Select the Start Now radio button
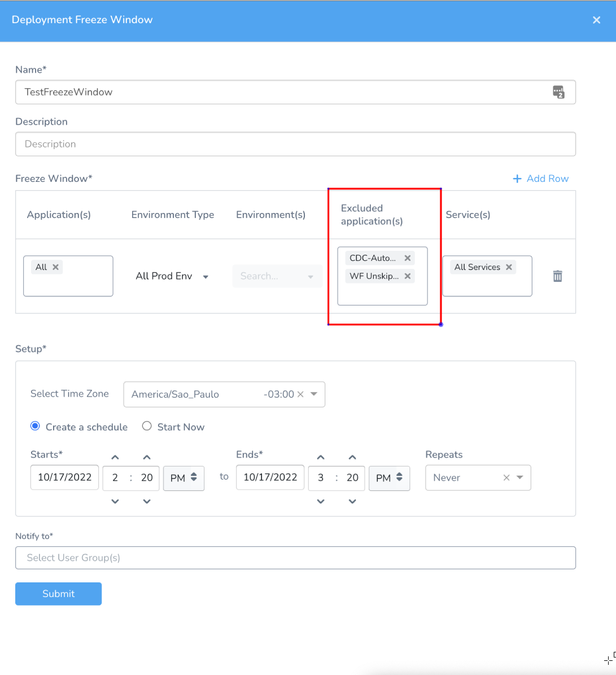This screenshot has height=675, width=616. 147,426
